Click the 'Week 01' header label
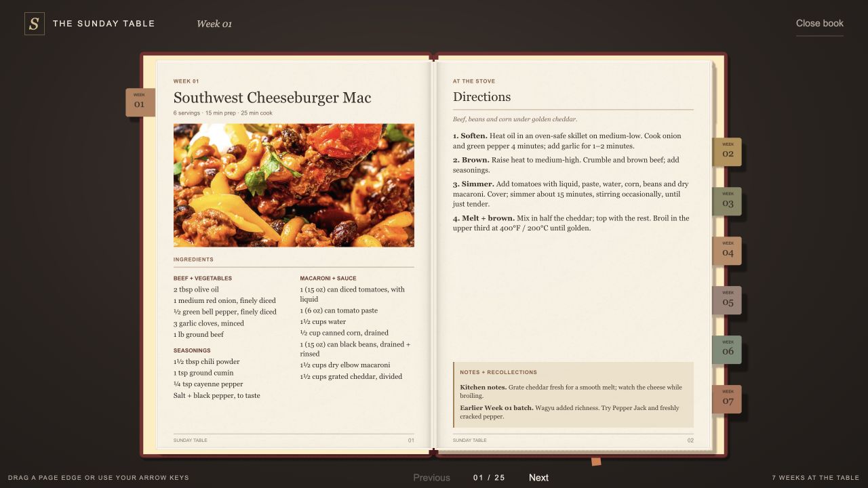This screenshot has width=868, height=488. [x=214, y=24]
